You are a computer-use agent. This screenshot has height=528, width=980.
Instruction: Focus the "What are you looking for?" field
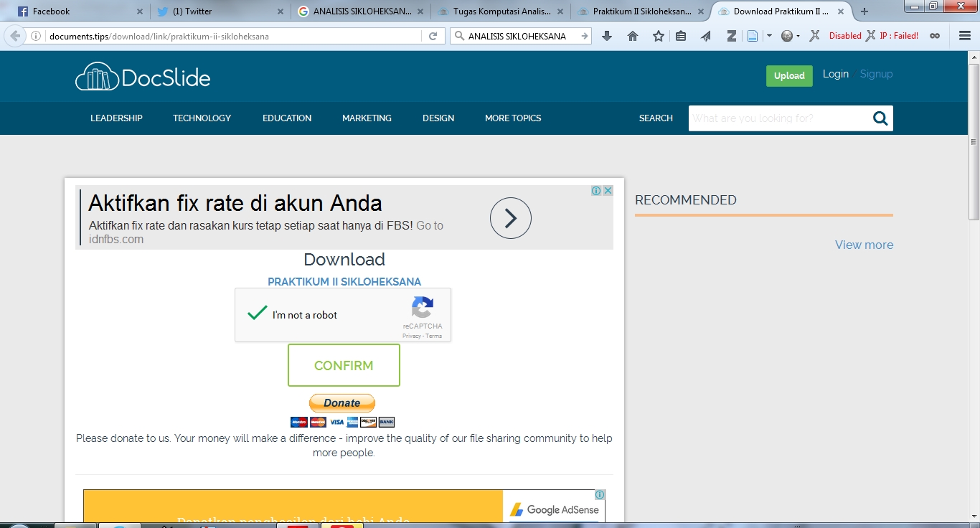[778, 118]
